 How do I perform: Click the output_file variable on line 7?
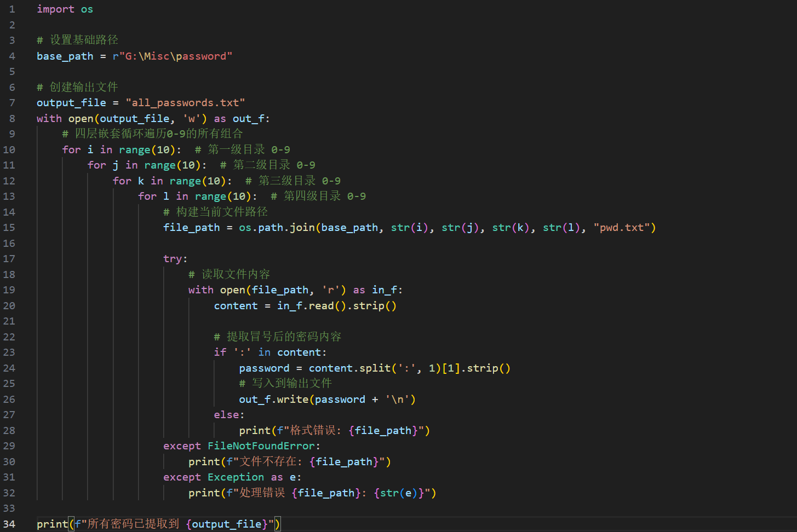coord(71,103)
